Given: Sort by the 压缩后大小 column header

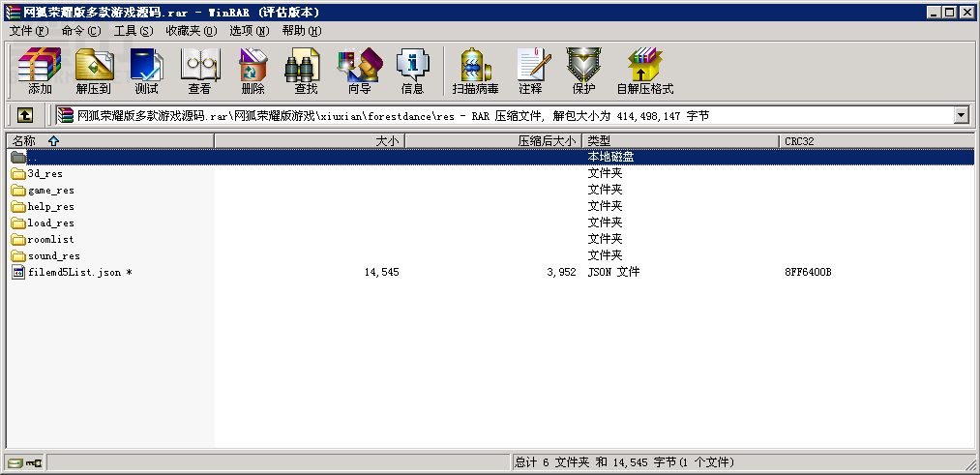Looking at the screenshot, I should pos(493,141).
